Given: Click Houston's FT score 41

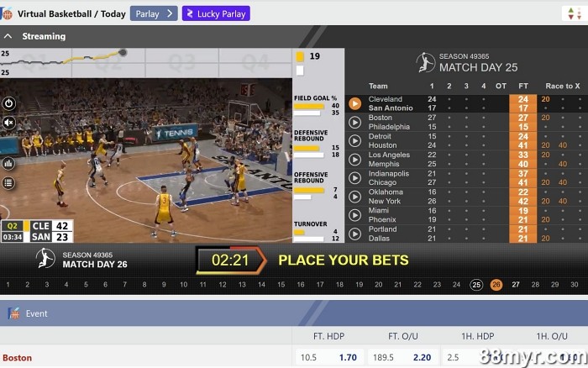Looking at the screenshot, I should pos(523,145).
